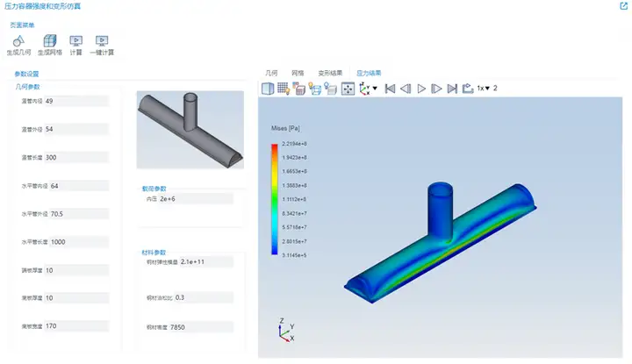Click the 参数设置 parameter settings heading

26,74
